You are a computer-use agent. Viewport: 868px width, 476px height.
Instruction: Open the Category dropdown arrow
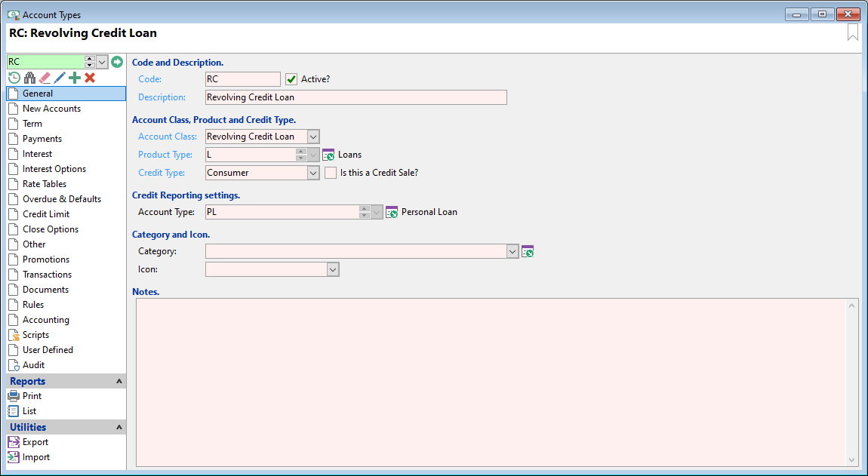click(x=512, y=251)
